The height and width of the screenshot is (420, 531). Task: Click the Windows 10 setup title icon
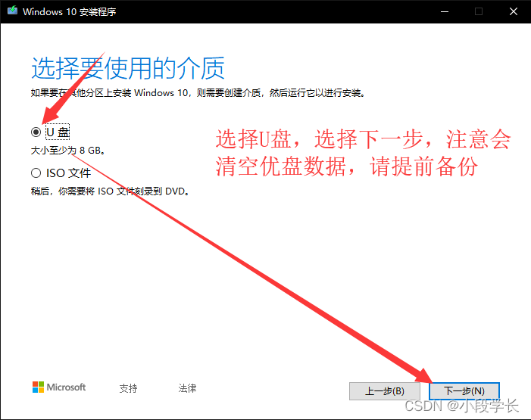[13, 11]
